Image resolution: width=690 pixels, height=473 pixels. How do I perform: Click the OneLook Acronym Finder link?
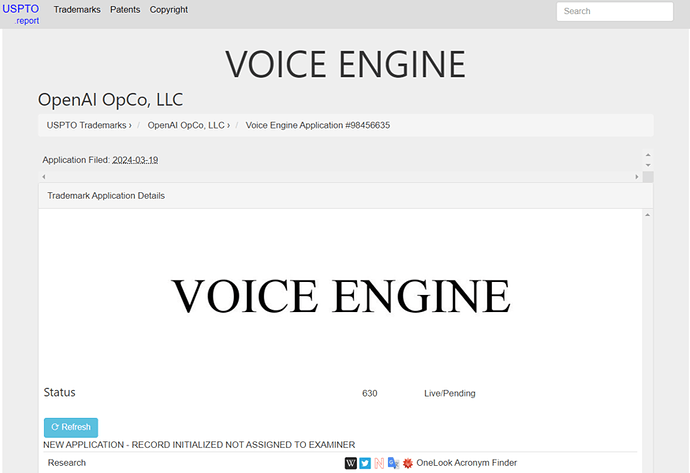[466, 463]
